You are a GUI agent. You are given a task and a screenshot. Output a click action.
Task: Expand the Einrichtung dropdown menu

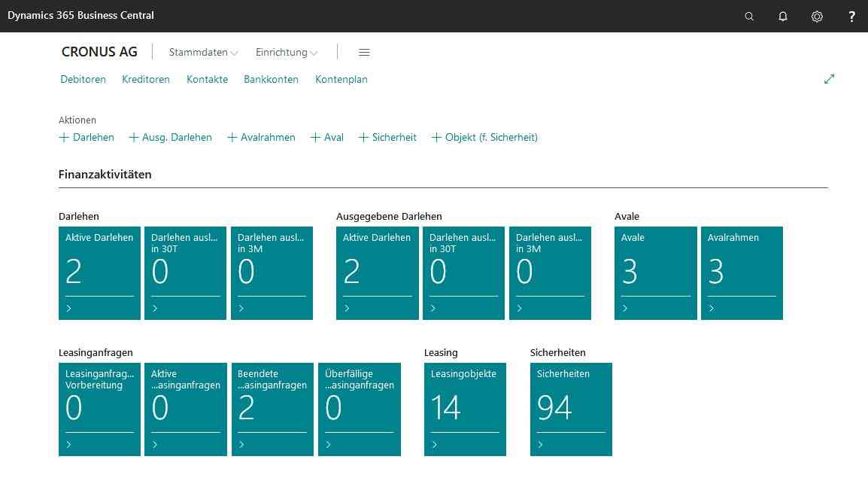[x=287, y=53]
